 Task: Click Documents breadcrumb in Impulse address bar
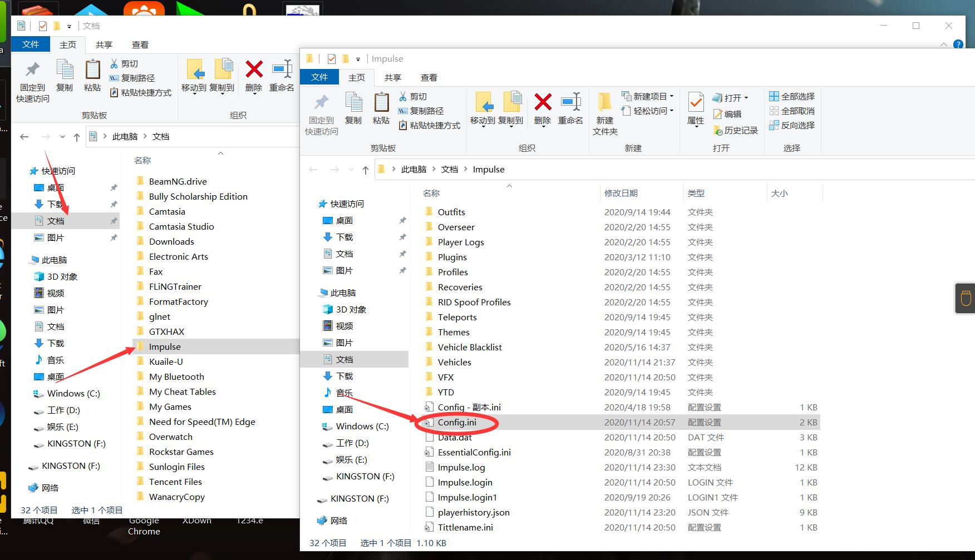tap(450, 169)
